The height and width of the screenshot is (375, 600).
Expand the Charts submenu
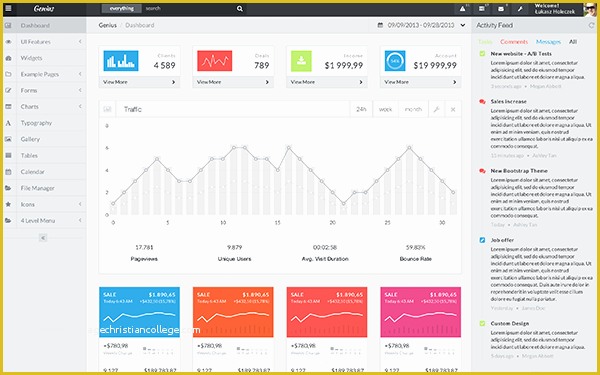(80, 107)
